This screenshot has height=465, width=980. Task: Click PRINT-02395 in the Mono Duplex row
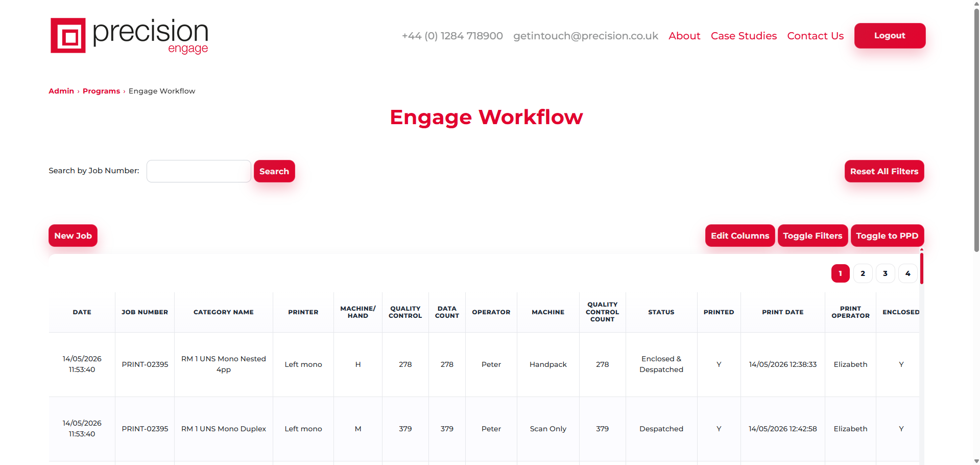pyautogui.click(x=145, y=429)
